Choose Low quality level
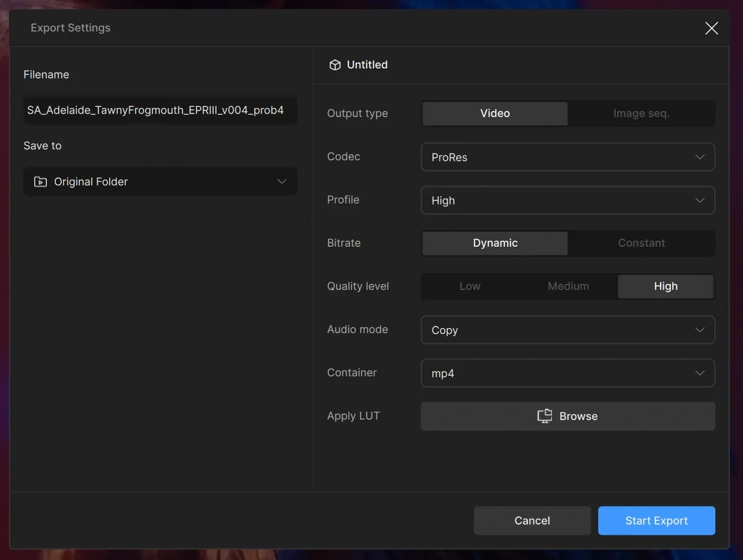Viewport: 743px width, 560px height. click(x=470, y=286)
